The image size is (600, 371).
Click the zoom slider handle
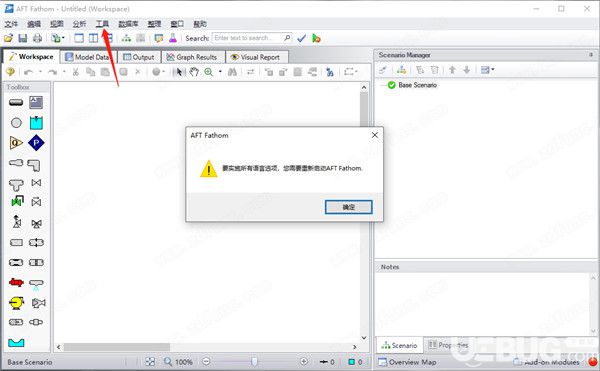coord(254,361)
